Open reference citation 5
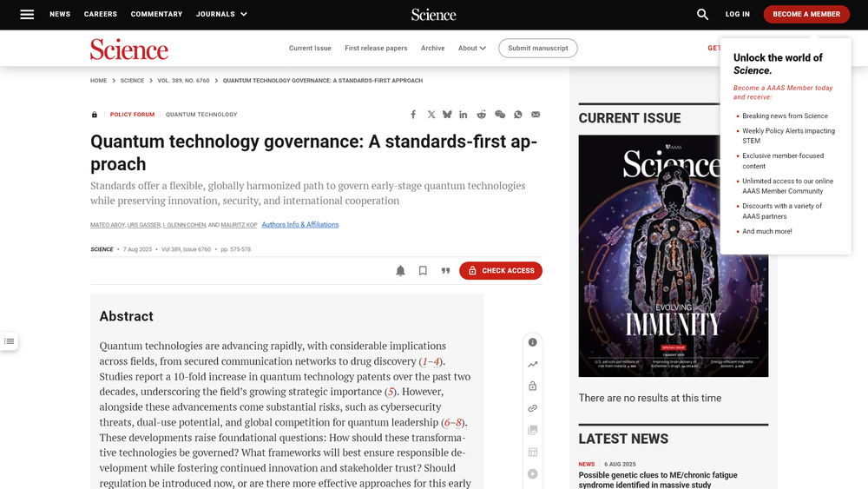The image size is (868, 489). click(391, 392)
